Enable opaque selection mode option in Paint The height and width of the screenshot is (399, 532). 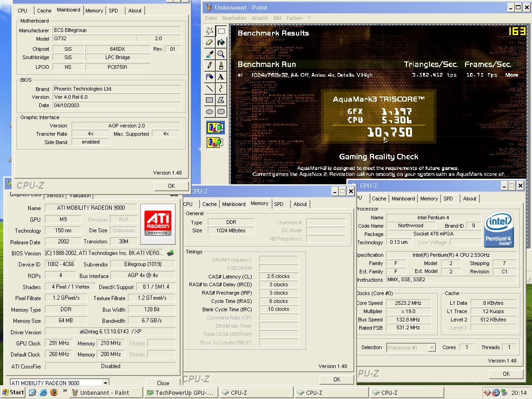[x=216, y=127]
